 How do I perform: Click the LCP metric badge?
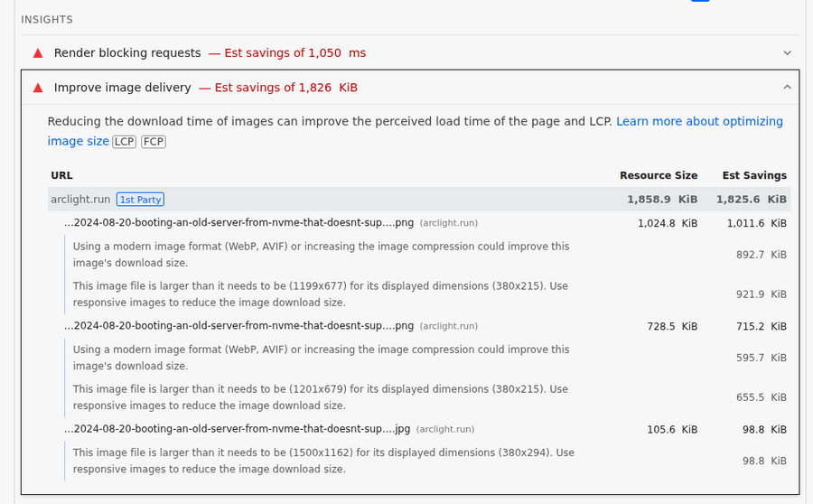point(124,142)
